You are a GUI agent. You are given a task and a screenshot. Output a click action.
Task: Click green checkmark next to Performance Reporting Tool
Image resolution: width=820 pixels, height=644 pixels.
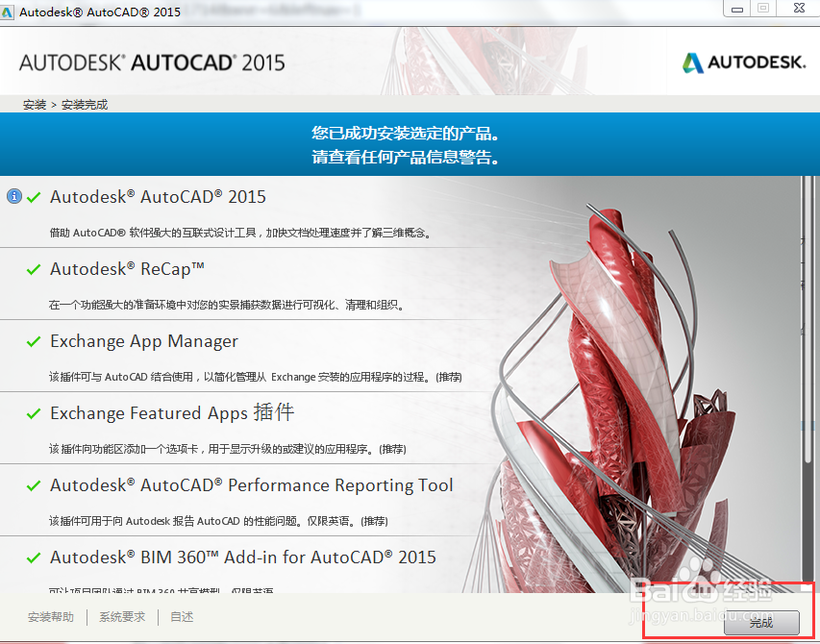(x=34, y=486)
